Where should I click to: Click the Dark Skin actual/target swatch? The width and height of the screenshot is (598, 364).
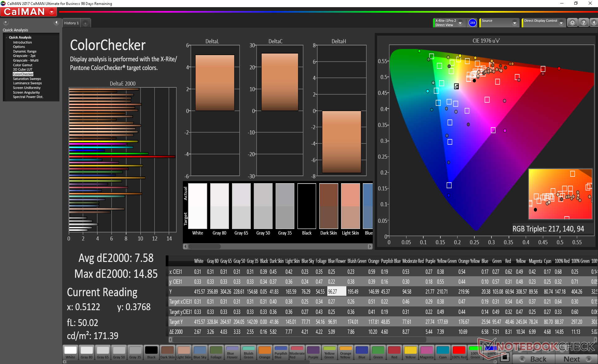point(329,206)
